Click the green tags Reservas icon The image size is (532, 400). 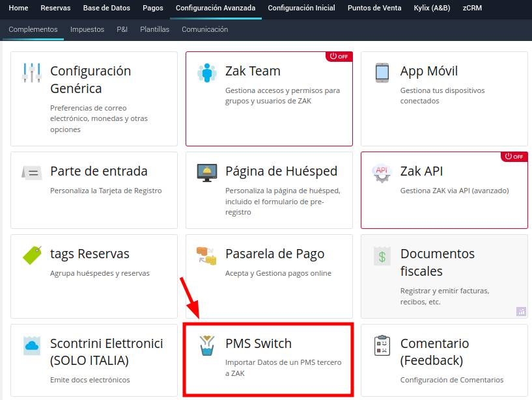pyautogui.click(x=32, y=255)
